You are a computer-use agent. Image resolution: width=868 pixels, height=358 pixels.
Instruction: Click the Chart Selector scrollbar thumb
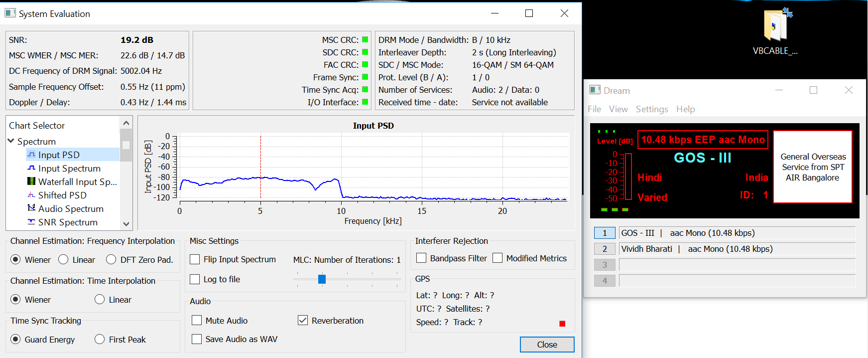tap(126, 145)
